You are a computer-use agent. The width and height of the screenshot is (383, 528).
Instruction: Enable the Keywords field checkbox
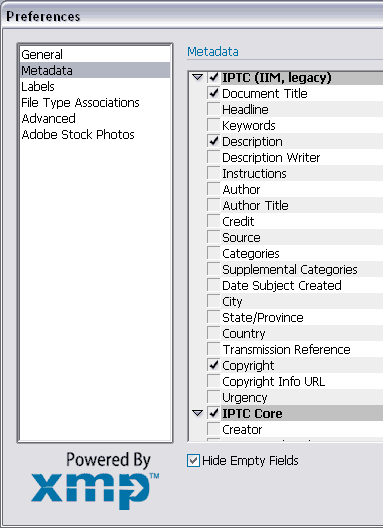click(x=213, y=126)
